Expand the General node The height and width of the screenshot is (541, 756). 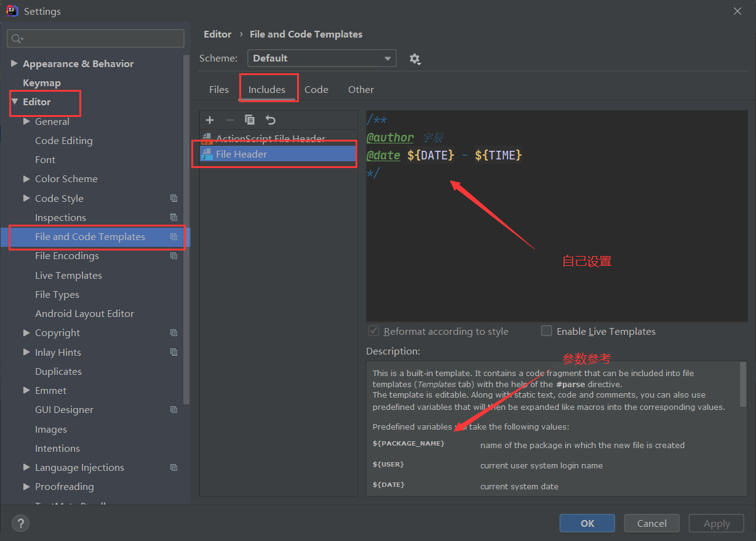click(26, 121)
